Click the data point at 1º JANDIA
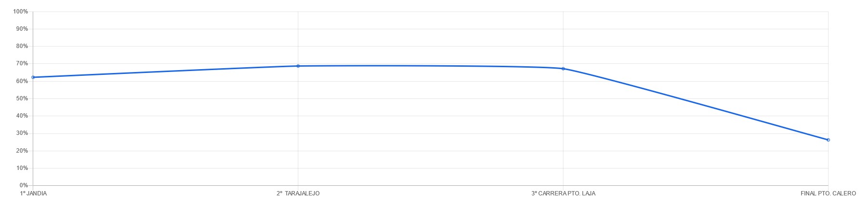This screenshot has width=868, height=205. 33,77
